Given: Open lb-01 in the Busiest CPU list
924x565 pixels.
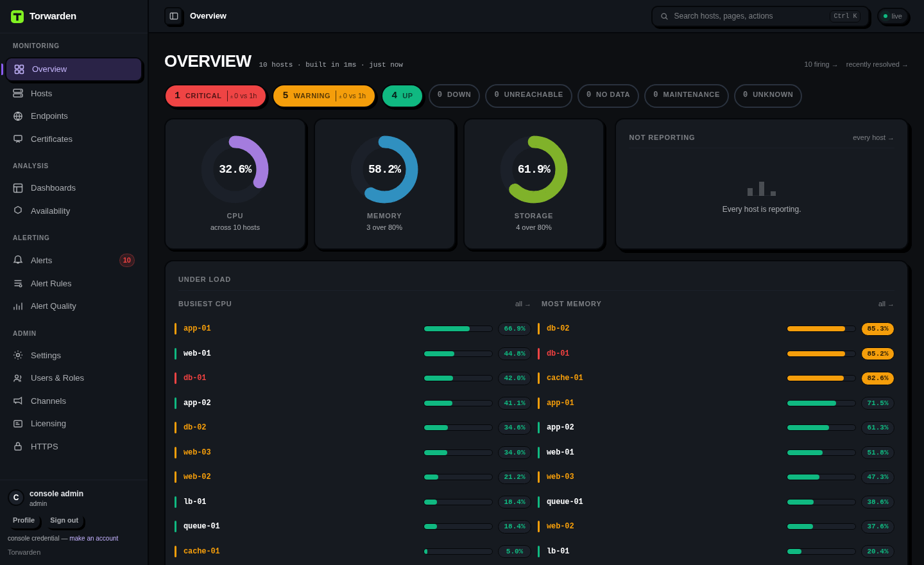Looking at the screenshot, I should (195, 502).
